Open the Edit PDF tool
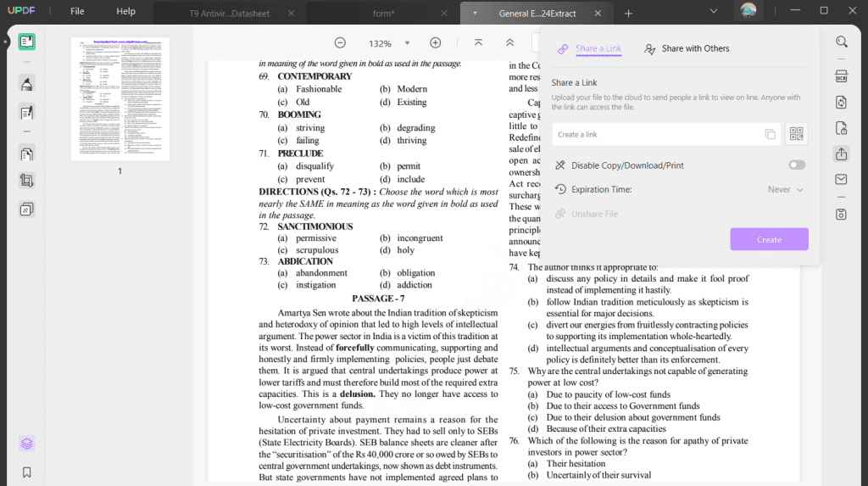Image resolution: width=868 pixels, height=486 pixels. pos(26,113)
